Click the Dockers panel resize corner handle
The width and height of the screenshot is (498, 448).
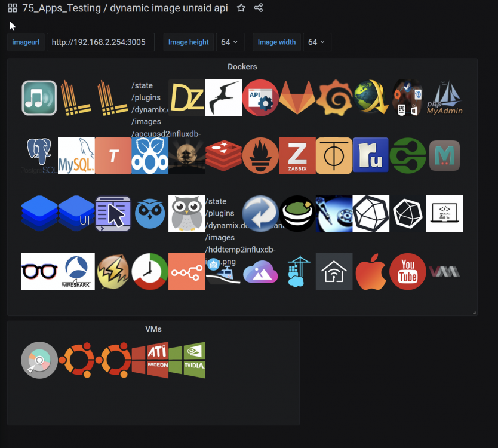click(x=474, y=313)
